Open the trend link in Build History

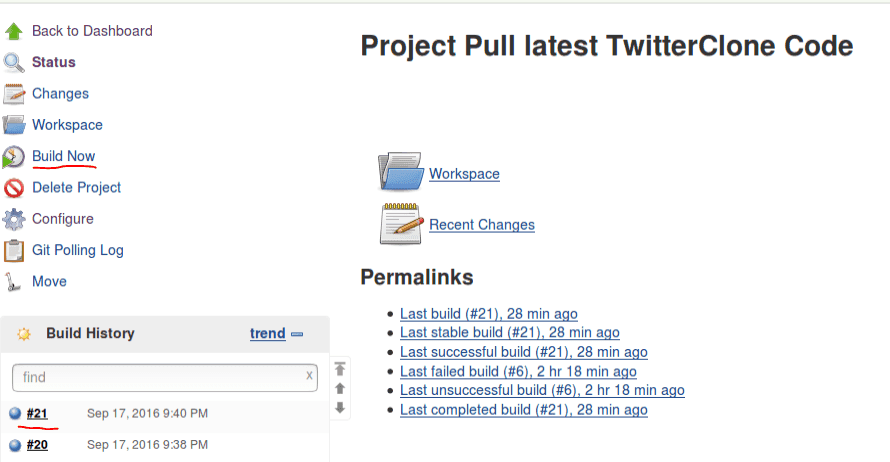pyautogui.click(x=267, y=333)
